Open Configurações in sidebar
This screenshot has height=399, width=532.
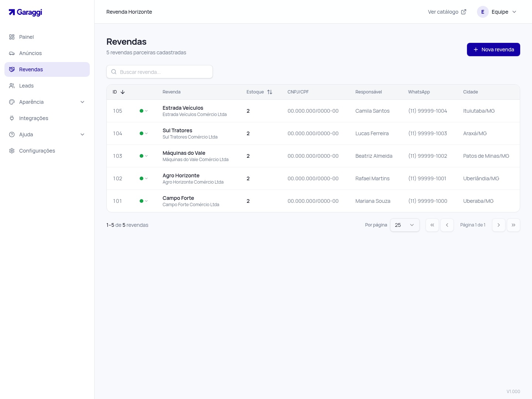[x=47, y=151]
